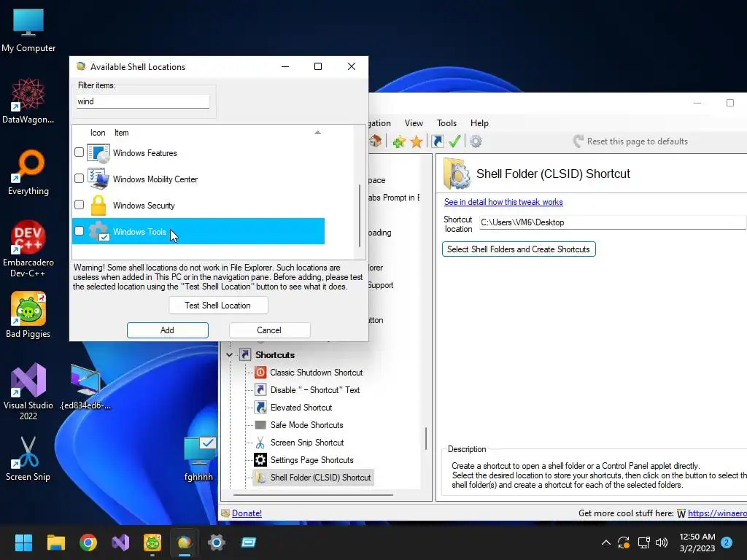The height and width of the screenshot is (560, 747).
Task: Open the Tools menu
Action: click(447, 122)
